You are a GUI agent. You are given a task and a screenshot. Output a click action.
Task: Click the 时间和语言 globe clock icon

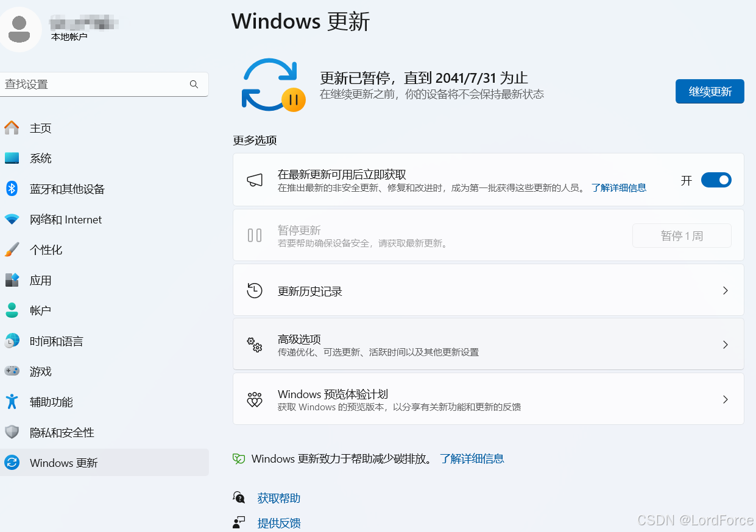12,341
